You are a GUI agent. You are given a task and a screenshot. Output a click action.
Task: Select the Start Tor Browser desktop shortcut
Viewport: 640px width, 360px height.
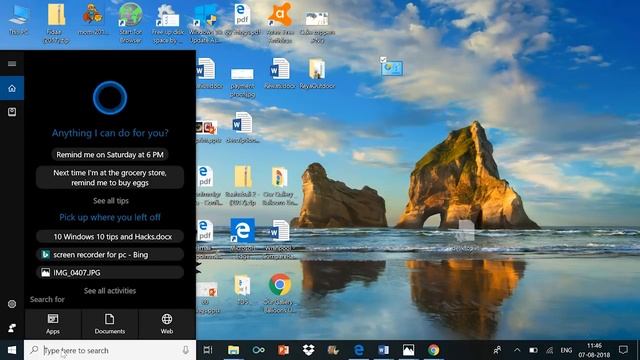pyautogui.click(x=131, y=23)
